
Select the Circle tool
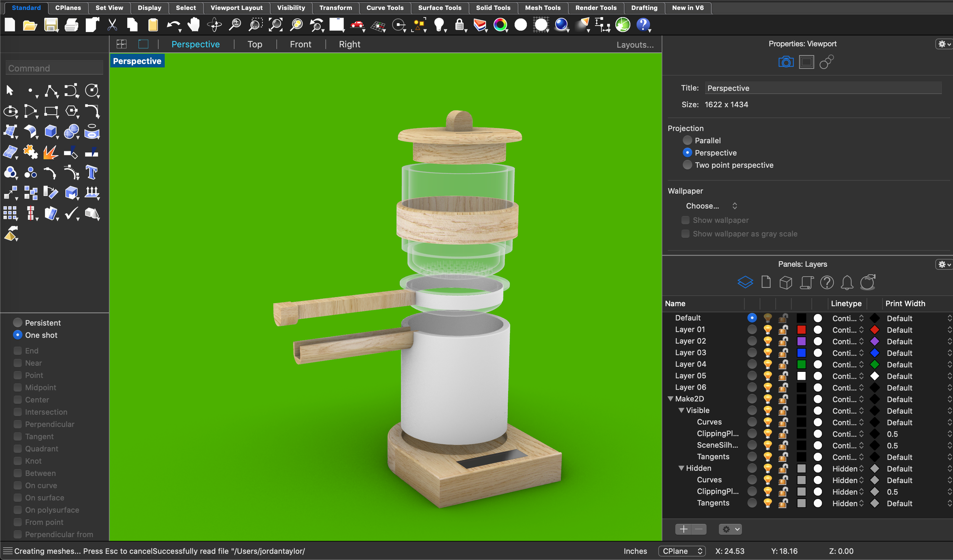92,91
